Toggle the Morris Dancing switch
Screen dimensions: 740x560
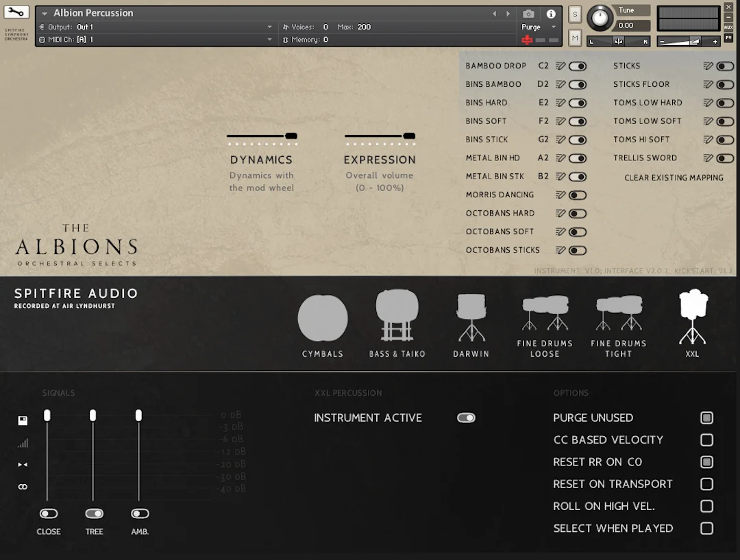pos(577,195)
